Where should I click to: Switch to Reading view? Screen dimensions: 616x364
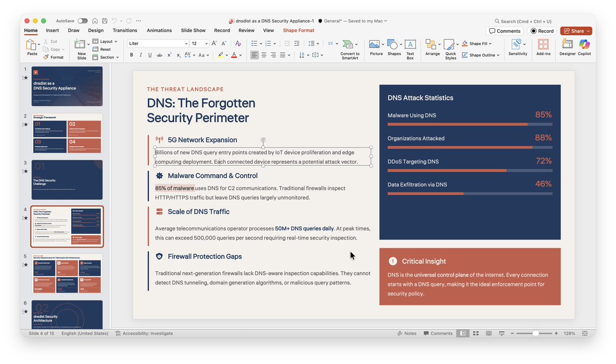(x=489, y=333)
